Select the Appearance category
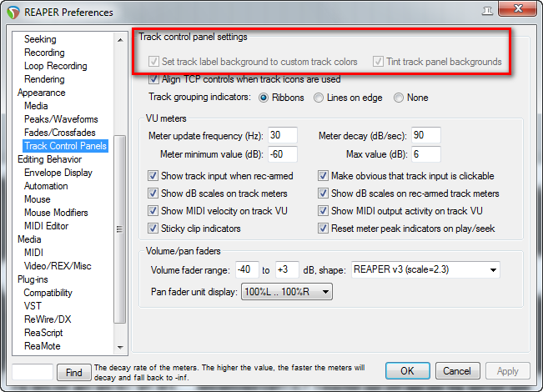This screenshot has height=392, width=543. pos(41,93)
